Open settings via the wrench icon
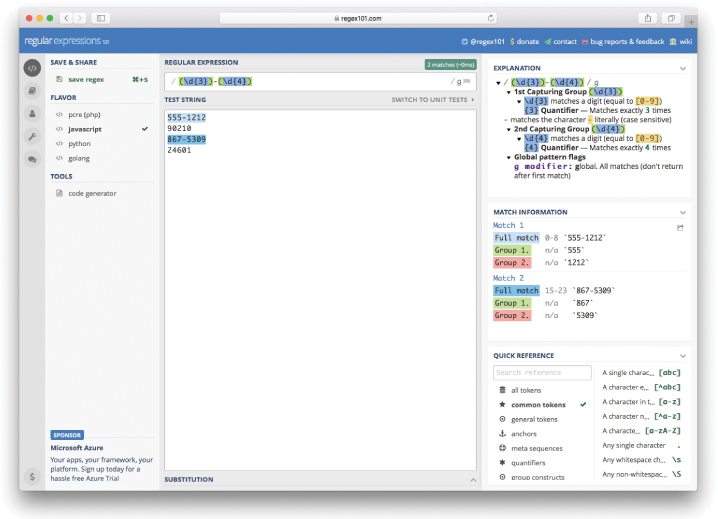This screenshot has width=718, height=519. pos(32,136)
